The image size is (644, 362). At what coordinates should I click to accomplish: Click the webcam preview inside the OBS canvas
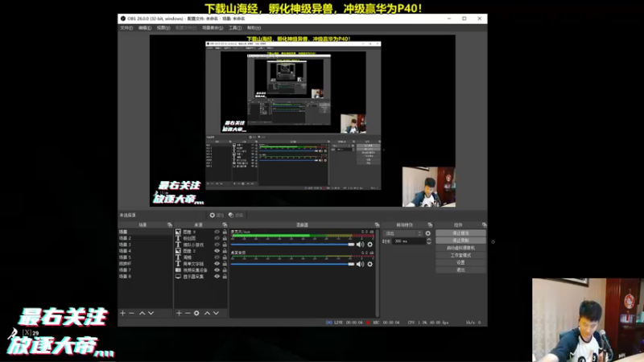pyautogui.click(x=428, y=187)
